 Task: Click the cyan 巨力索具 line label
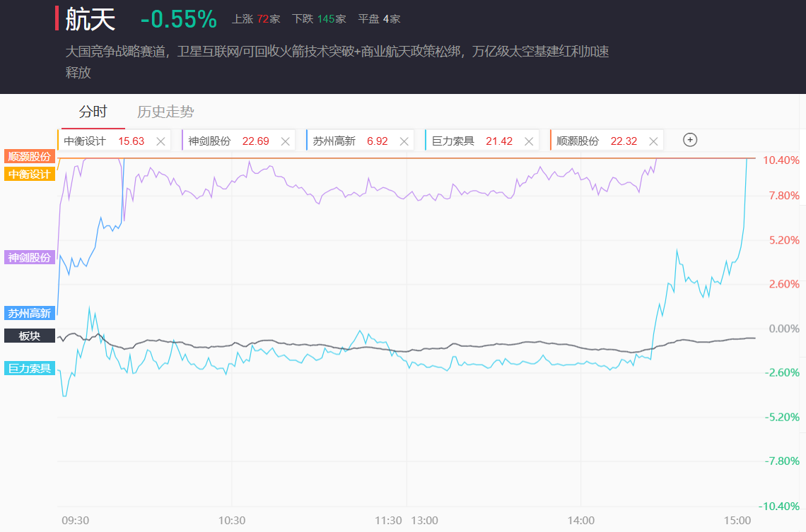[x=29, y=368]
